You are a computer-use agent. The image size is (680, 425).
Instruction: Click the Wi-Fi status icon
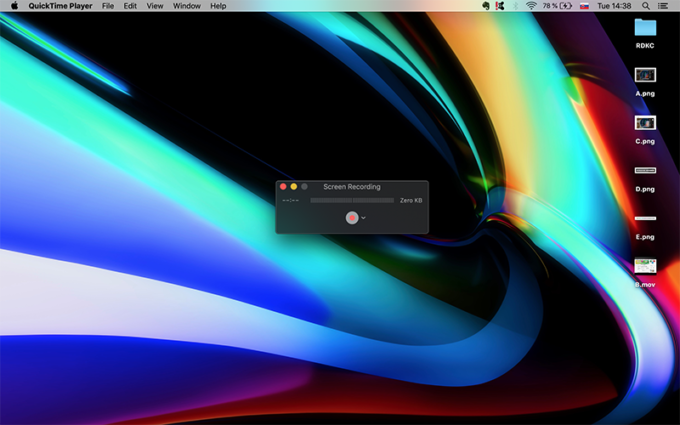tap(531, 6)
